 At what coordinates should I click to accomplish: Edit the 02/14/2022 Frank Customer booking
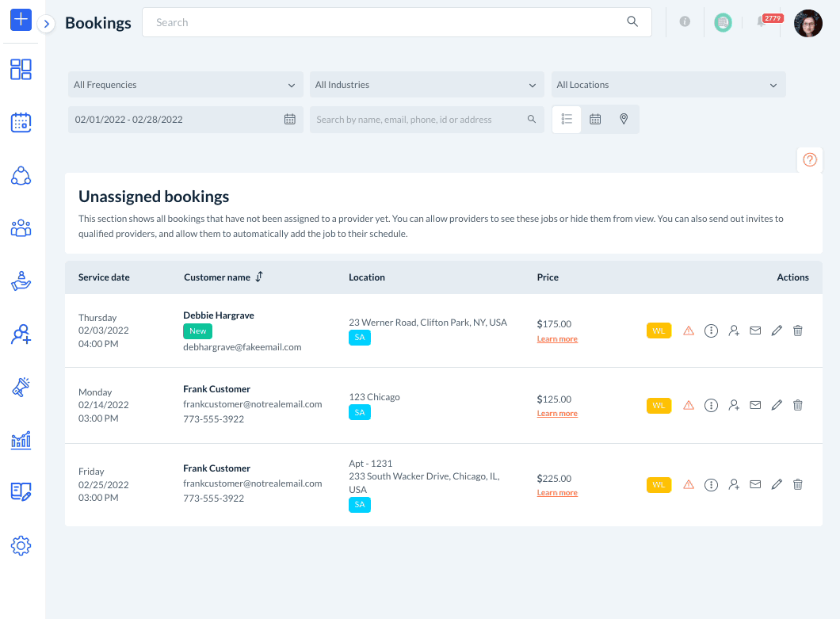(x=777, y=405)
